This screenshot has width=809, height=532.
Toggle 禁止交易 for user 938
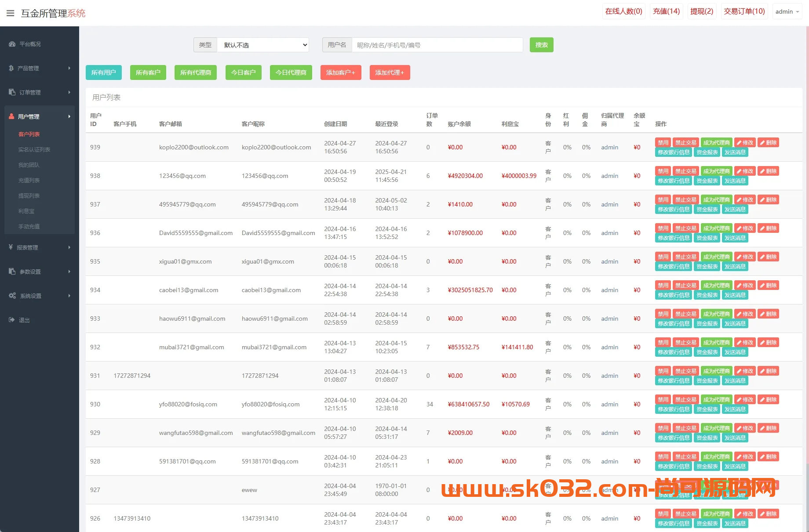tap(685, 171)
